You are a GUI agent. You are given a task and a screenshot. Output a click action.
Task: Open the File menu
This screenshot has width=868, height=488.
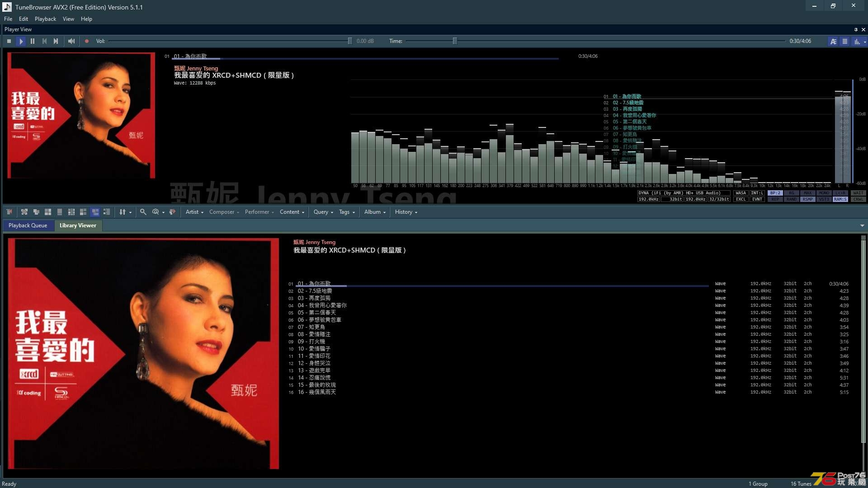8,19
